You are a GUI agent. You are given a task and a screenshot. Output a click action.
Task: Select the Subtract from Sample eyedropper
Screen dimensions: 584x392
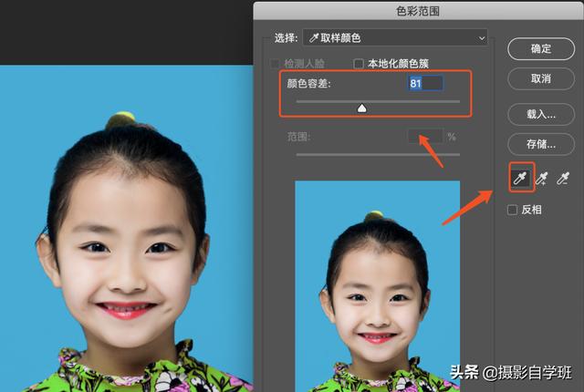pos(563,178)
